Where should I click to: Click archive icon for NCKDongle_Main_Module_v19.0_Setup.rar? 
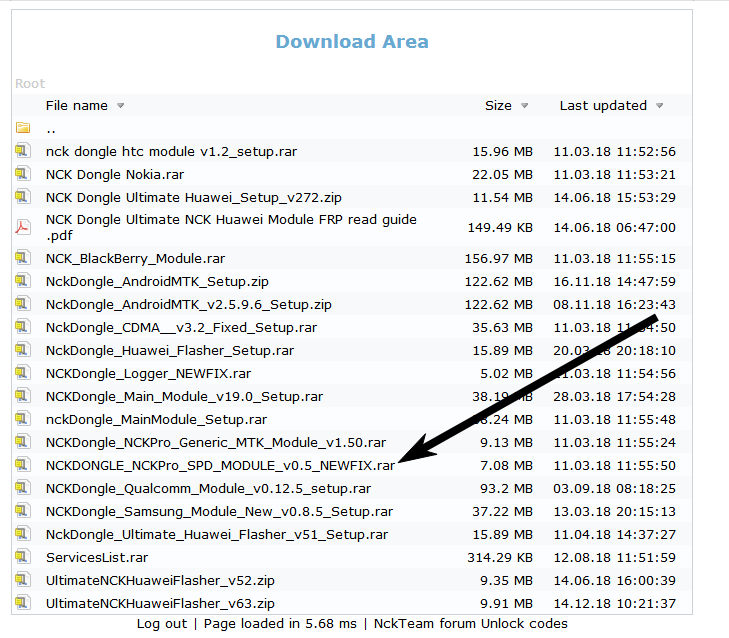click(x=23, y=395)
